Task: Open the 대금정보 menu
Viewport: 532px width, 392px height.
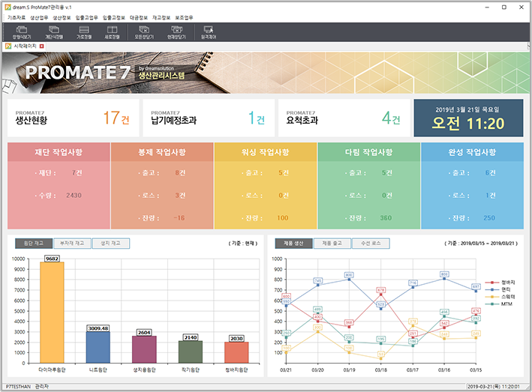Action: [x=139, y=18]
